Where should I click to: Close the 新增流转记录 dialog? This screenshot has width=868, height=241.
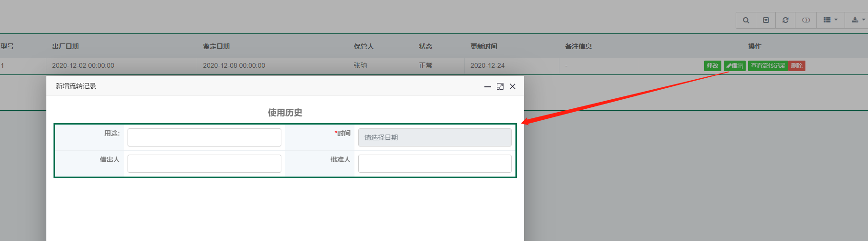513,86
